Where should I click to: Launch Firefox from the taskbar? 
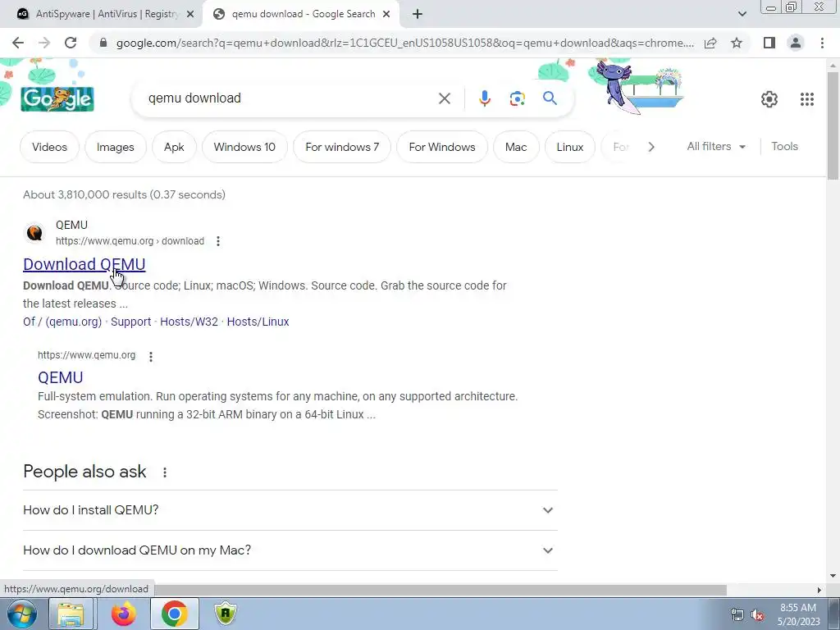coord(123,614)
